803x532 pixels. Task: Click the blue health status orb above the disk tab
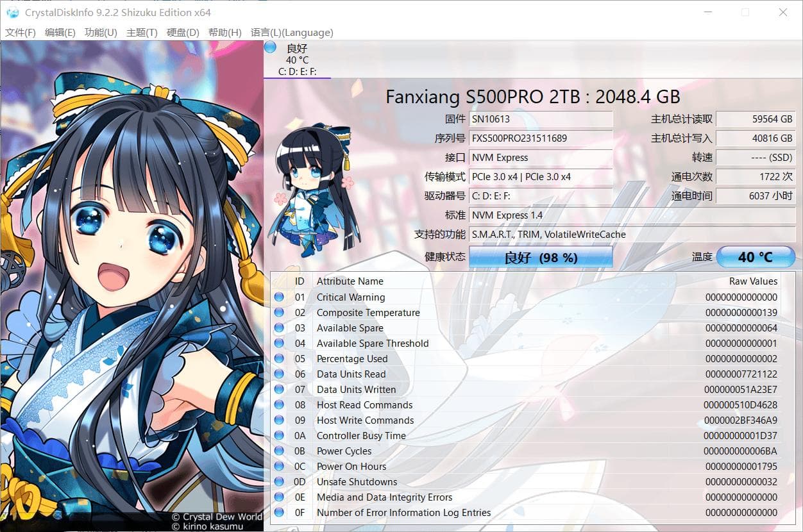270,47
